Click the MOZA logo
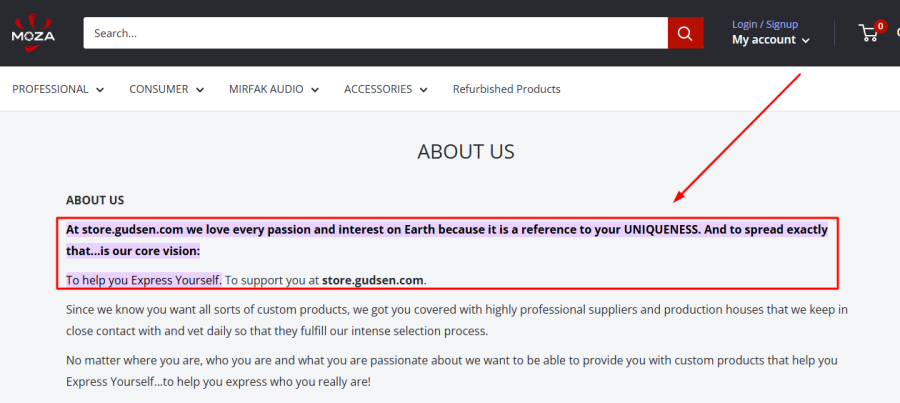 33,32
